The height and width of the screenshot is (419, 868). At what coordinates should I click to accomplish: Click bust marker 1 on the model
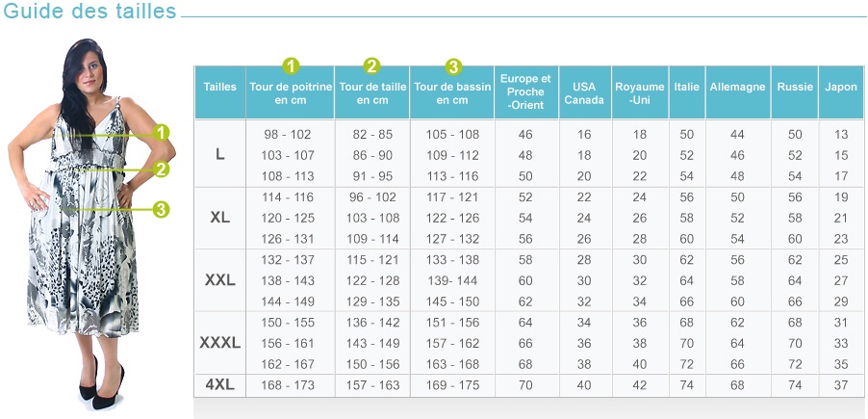pyautogui.click(x=161, y=133)
